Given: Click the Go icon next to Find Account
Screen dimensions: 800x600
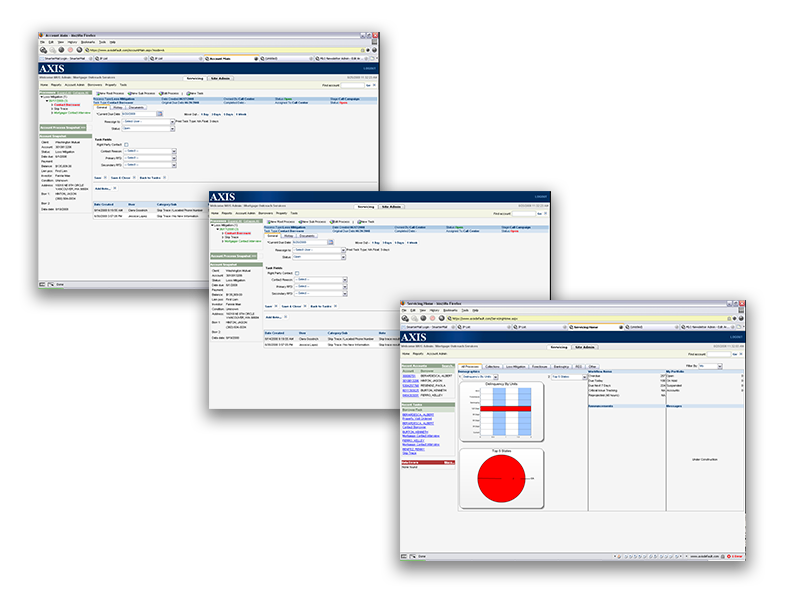Looking at the screenshot, I should 732,354.
